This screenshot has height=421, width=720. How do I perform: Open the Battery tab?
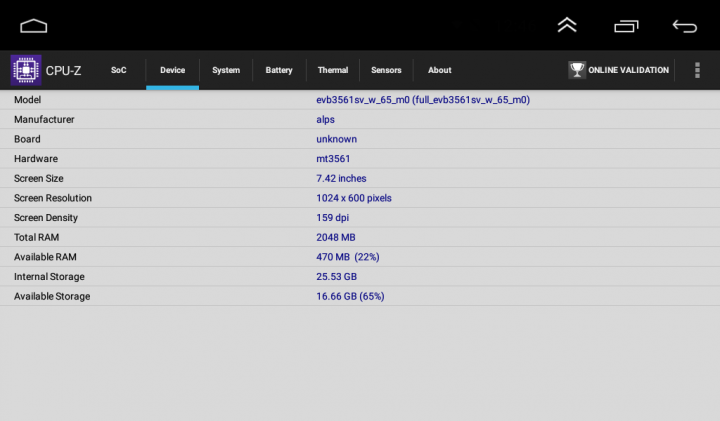coord(279,70)
